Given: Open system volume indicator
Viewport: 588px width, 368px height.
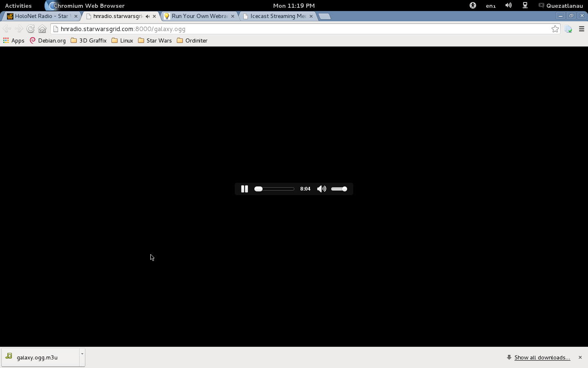Looking at the screenshot, I should (x=508, y=6).
